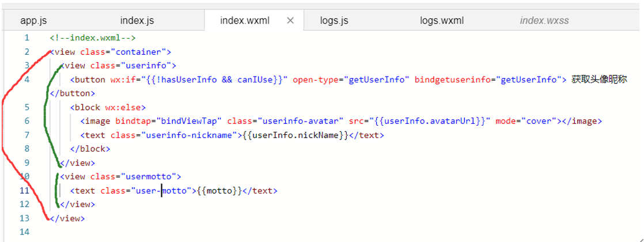Select line number 5 in the gutter
Viewport: 644px width, 242px height.
[x=26, y=107]
